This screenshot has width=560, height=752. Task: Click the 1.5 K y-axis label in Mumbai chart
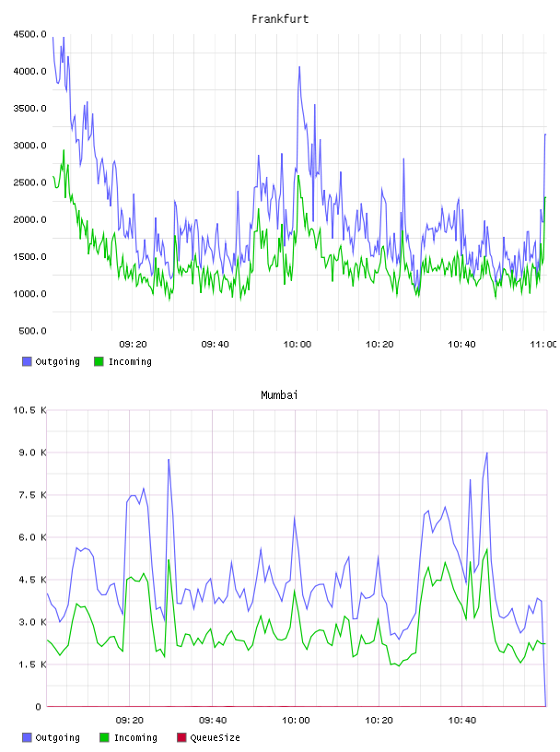pyautogui.click(x=32, y=664)
